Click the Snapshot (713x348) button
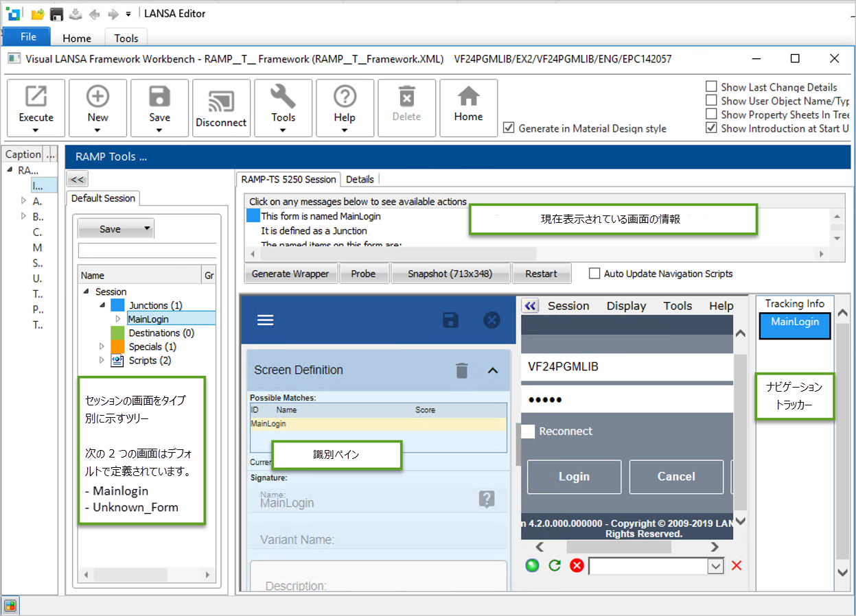The width and height of the screenshot is (856, 616). 450,274
